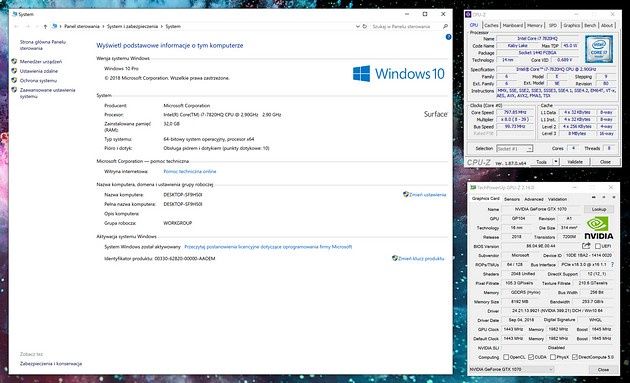Click System i zabezpieczenia in the breadcrumb

pyautogui.click(x=132, y=26)
